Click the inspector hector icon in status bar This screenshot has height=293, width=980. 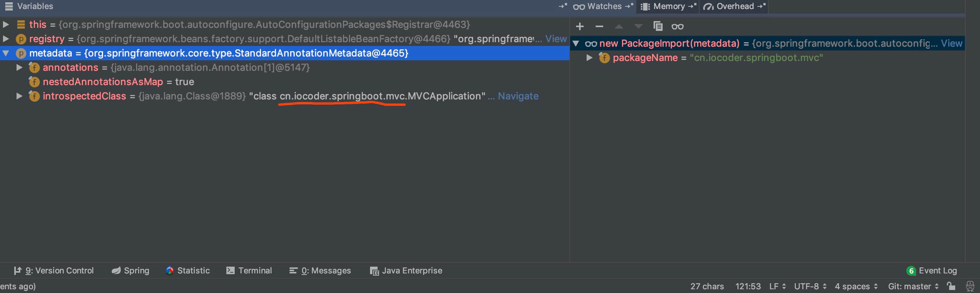click(970, 286)
